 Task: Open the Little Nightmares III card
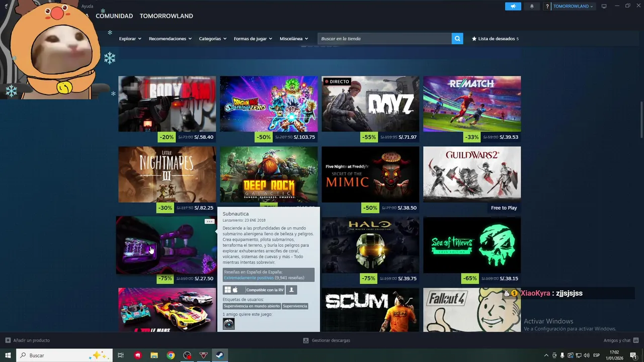click(167, 174)
